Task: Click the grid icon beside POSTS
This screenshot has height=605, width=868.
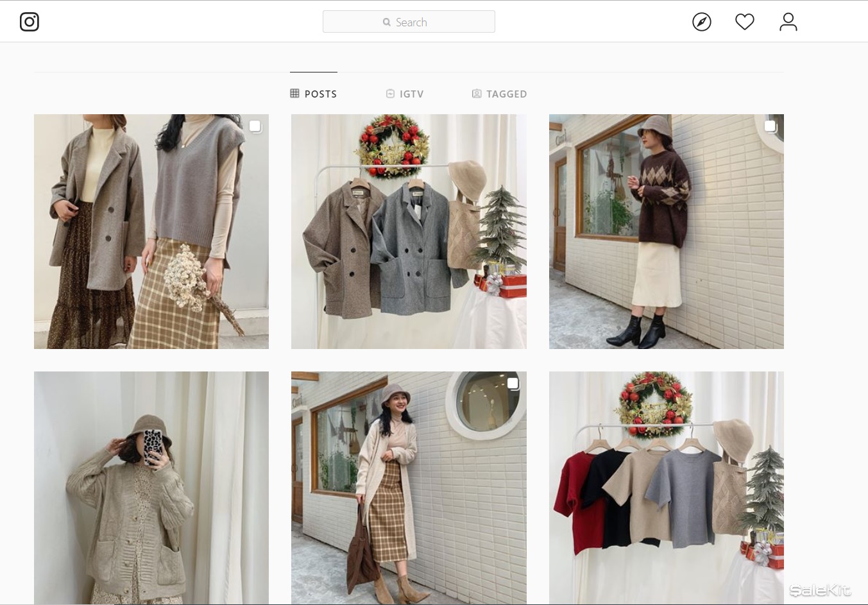Action: (294, 94)
